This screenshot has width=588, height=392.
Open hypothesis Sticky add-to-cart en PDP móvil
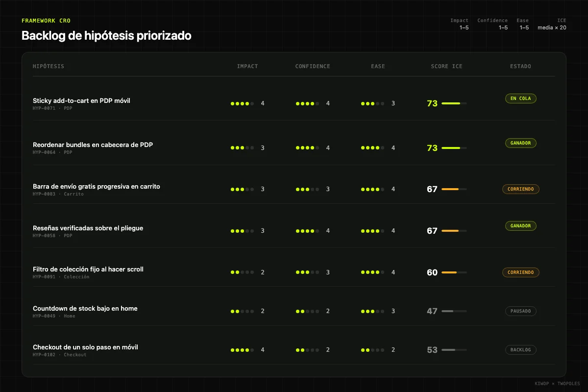[81, 100]
